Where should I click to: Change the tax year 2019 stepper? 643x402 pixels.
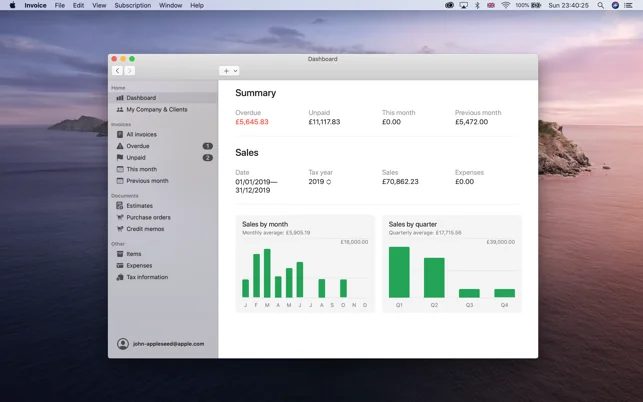coord(328,182)
